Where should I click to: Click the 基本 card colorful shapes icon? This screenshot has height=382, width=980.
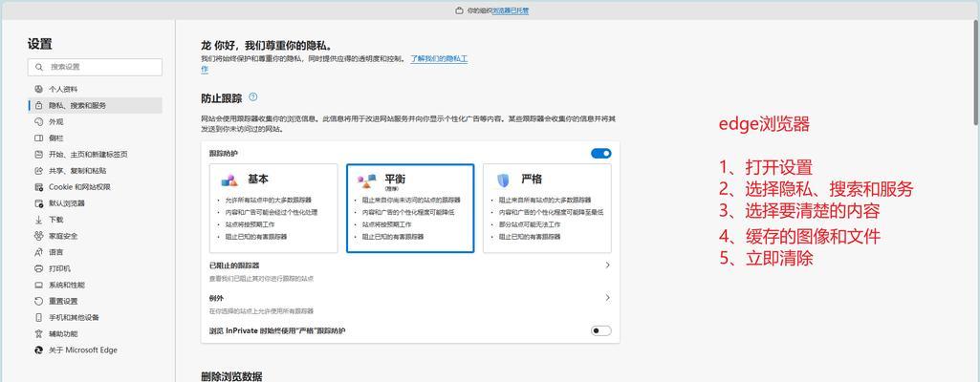(229, 180)
